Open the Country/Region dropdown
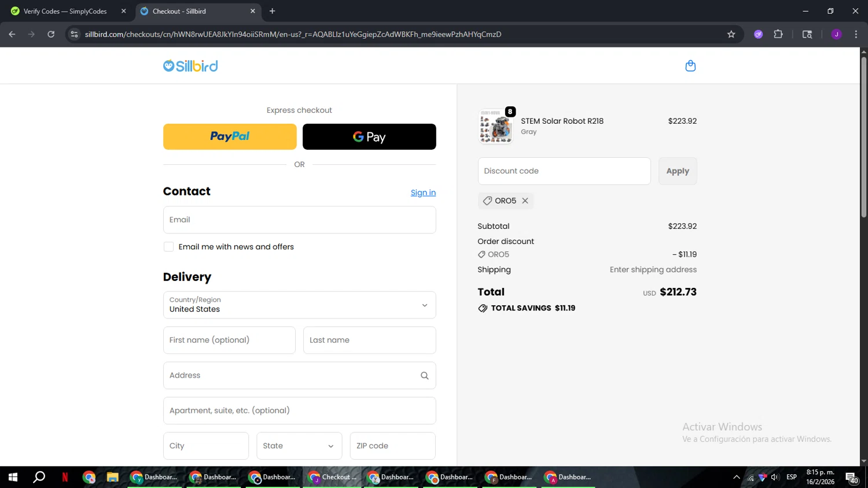The width and height of the screenshot is (868, 488). [299, 305]
